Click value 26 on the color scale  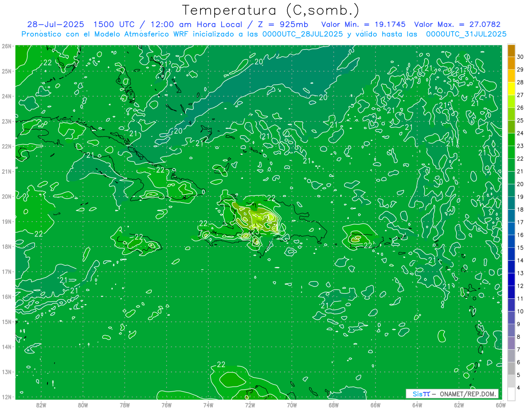(x=520, y=108)
